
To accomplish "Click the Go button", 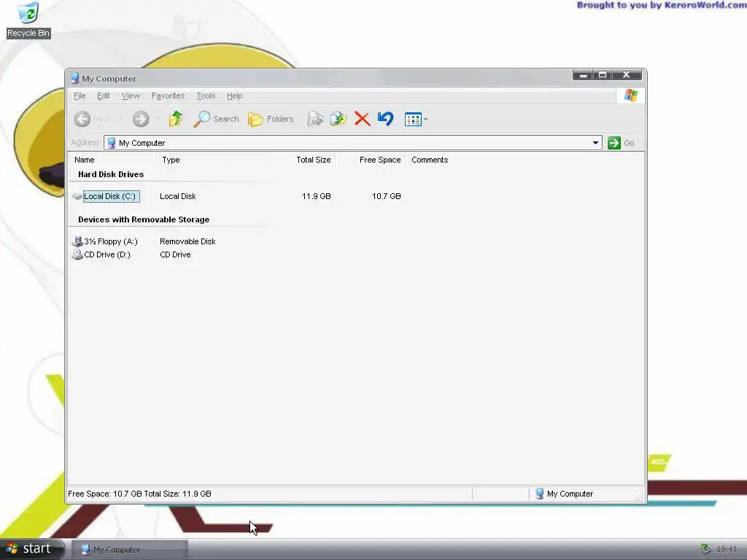I will click(621, 143).
